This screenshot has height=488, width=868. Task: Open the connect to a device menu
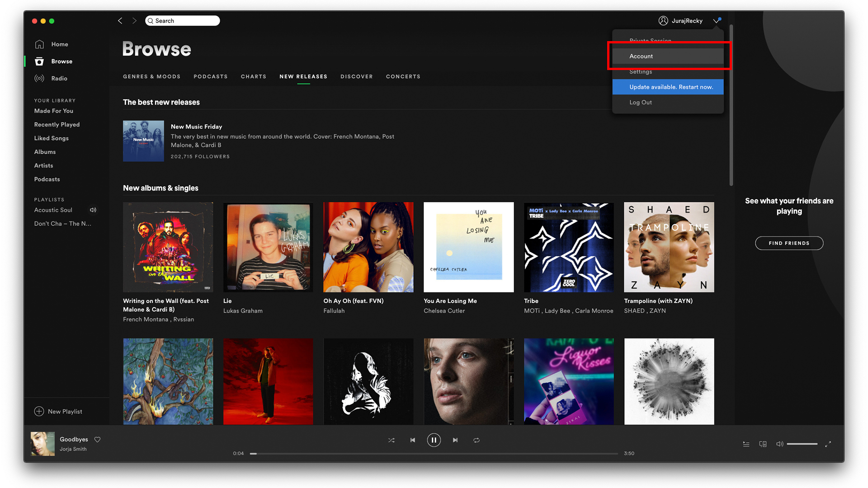763,444
